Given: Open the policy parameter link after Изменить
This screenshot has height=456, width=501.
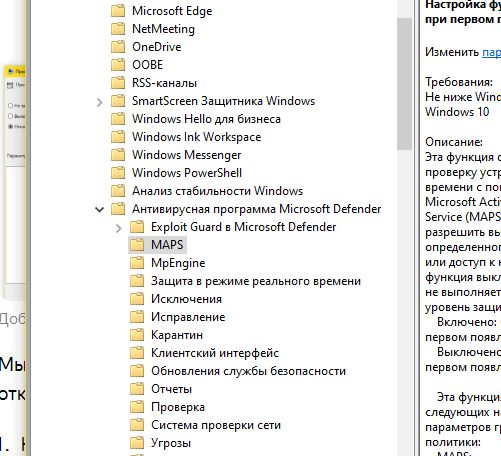Looking at the screenshot, I should click(x=491, y=52).
